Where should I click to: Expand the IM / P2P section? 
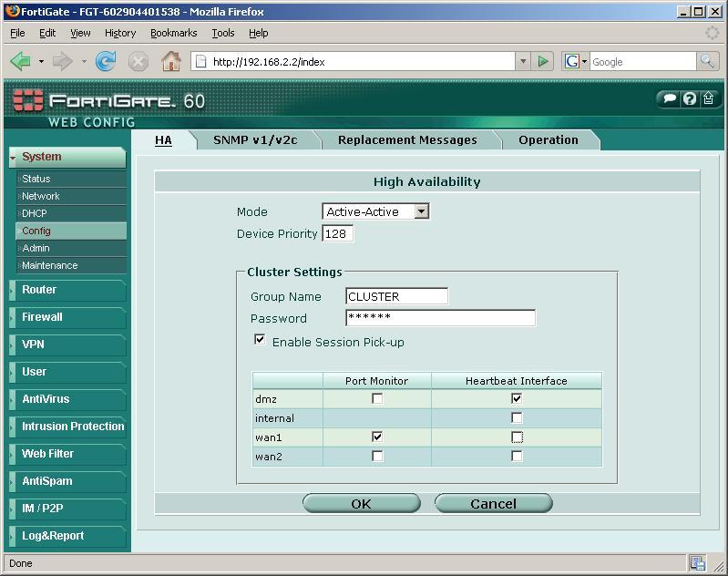click(67, 509)
